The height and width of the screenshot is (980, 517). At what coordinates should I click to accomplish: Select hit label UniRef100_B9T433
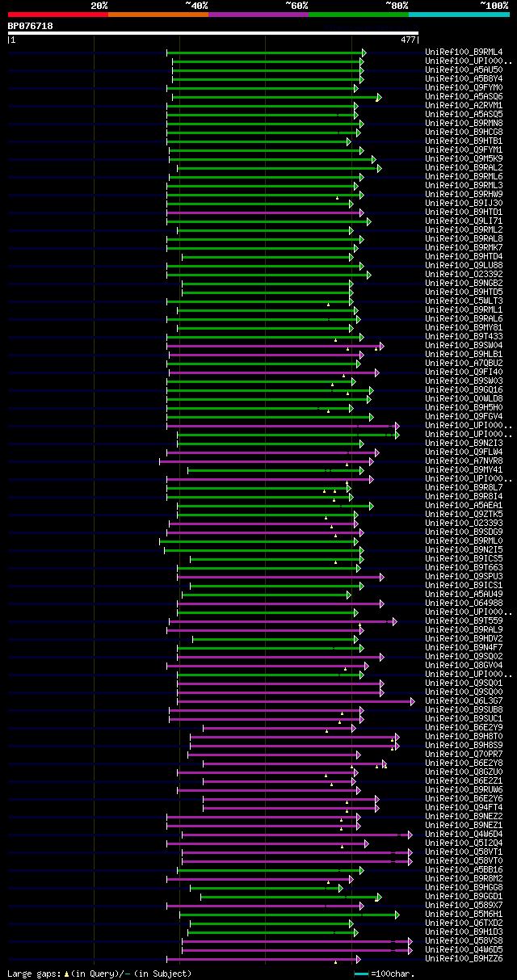coord(464,337)
